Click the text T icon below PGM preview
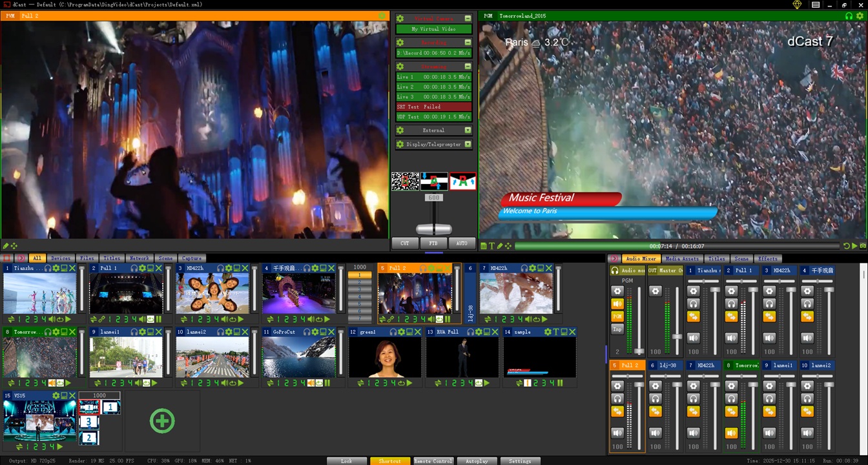 coord(491,246)
